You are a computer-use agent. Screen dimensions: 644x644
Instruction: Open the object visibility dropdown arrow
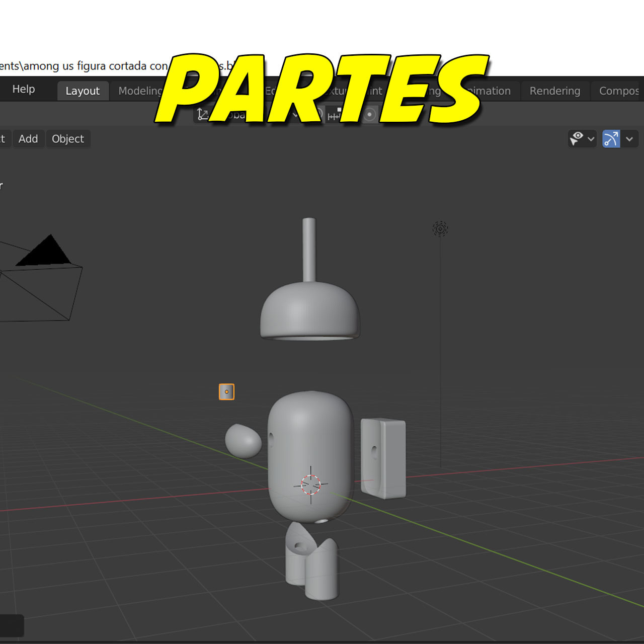coord(592,139)
